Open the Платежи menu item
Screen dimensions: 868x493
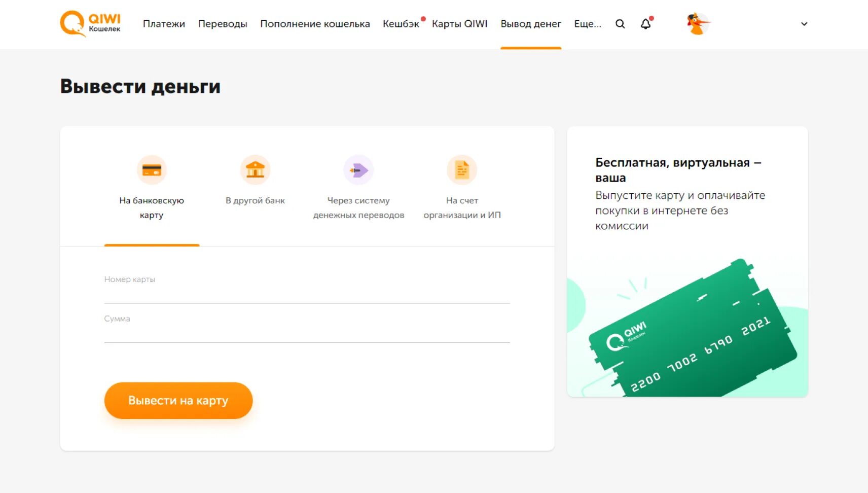(x=164, y=24)
